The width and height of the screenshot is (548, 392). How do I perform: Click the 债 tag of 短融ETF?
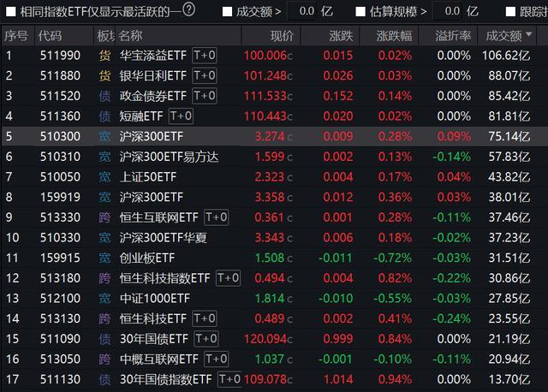tap(104, 116)
